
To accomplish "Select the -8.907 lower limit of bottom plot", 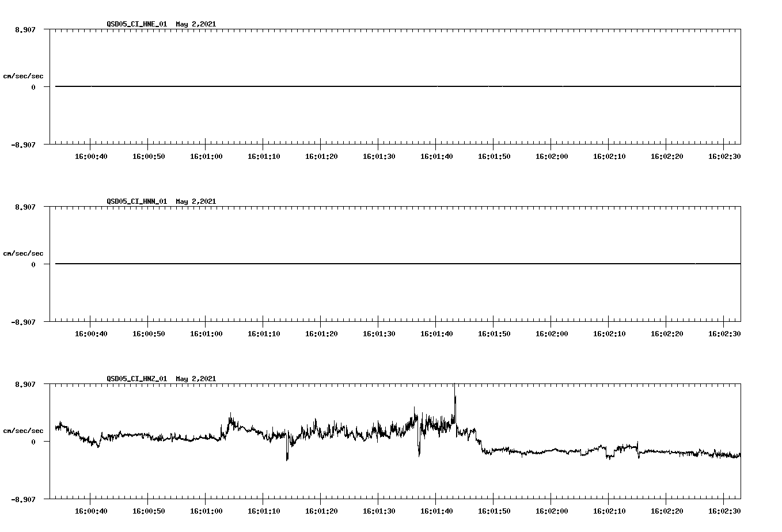I will [24, 500].
